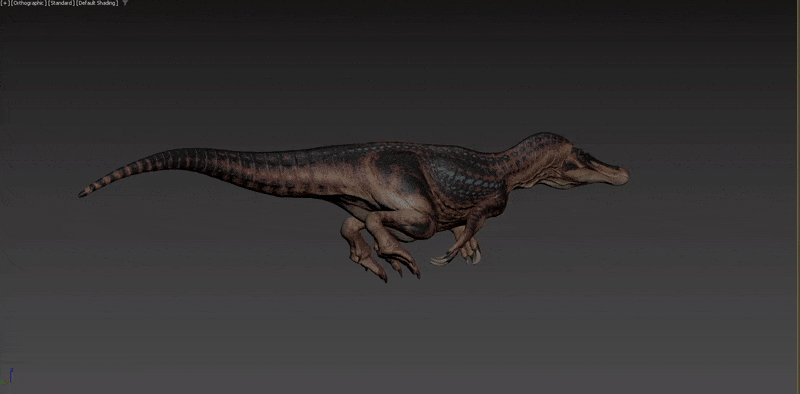Open the Standard viewport quality menu
The image size is (800, 394).
pos(61,3)
